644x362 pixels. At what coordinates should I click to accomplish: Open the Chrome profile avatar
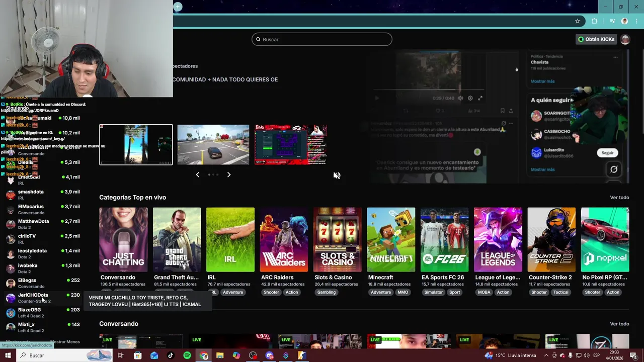click(624, 21)
